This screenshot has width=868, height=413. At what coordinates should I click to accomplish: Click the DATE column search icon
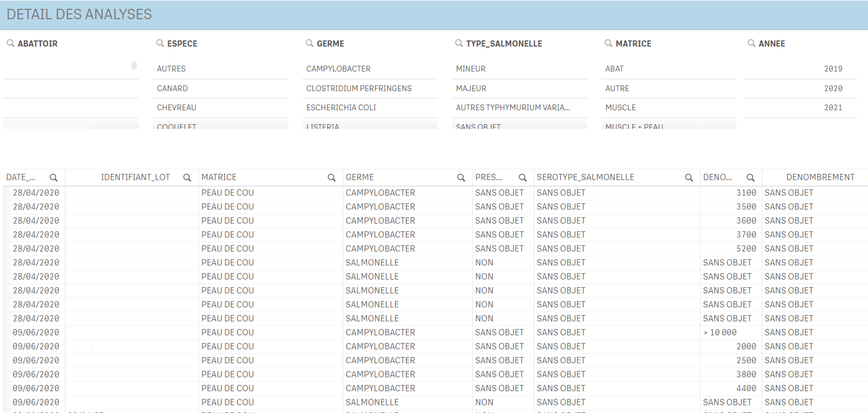(x=54, y=178)
